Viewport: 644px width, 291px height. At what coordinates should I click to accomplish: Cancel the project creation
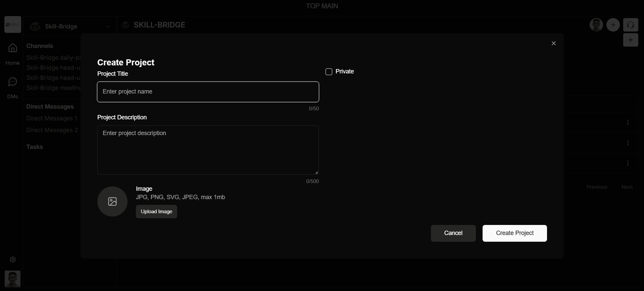tap(453, 233)
